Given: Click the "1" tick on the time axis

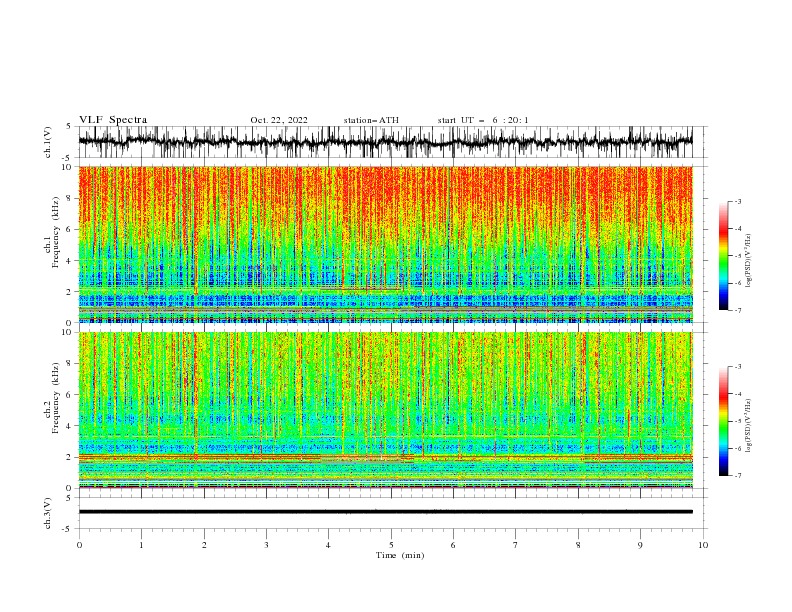Looking at the screenshot, I should [141, 545].
